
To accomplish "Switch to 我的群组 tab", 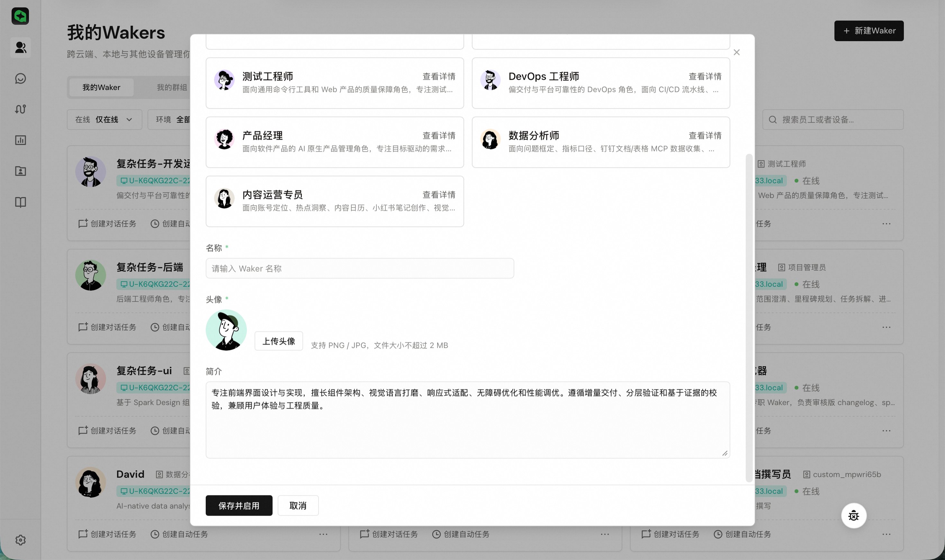I will 172,87.
